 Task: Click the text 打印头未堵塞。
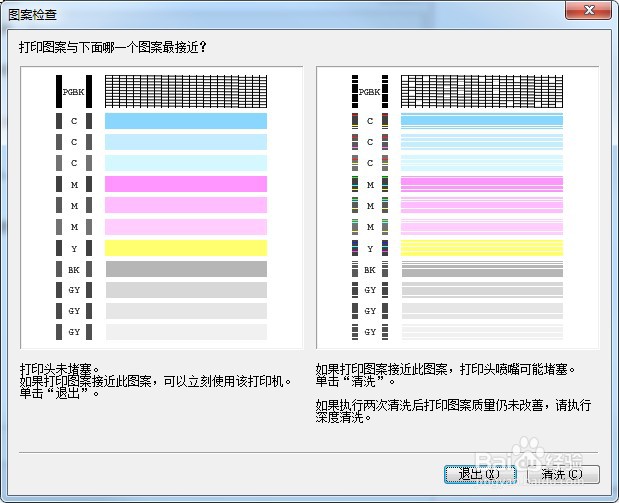(59, 369)
